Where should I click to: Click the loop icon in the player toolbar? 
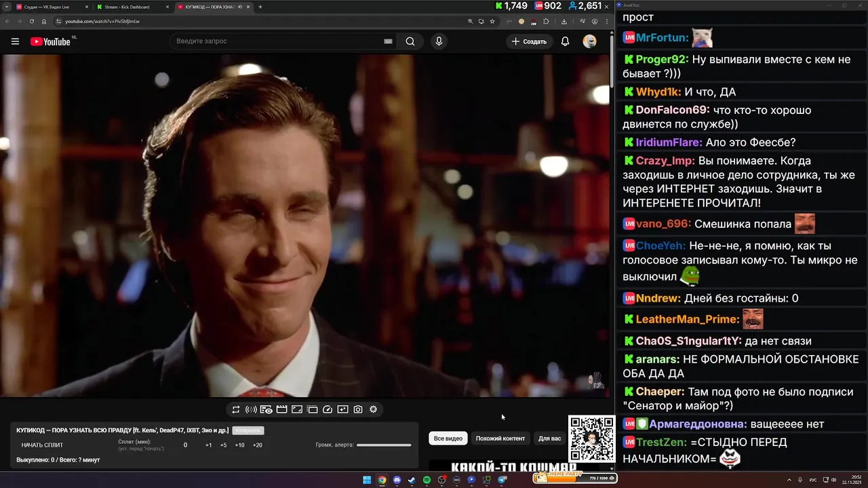click(235, 409)
